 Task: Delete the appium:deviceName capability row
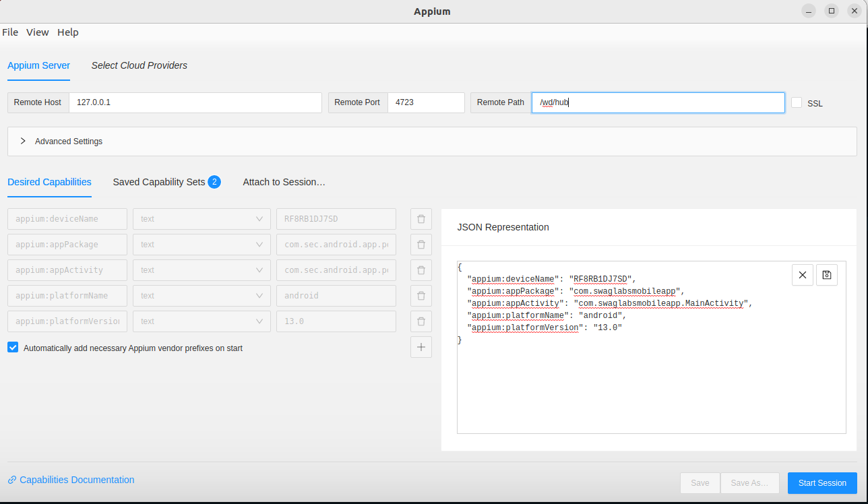(421, 219)
